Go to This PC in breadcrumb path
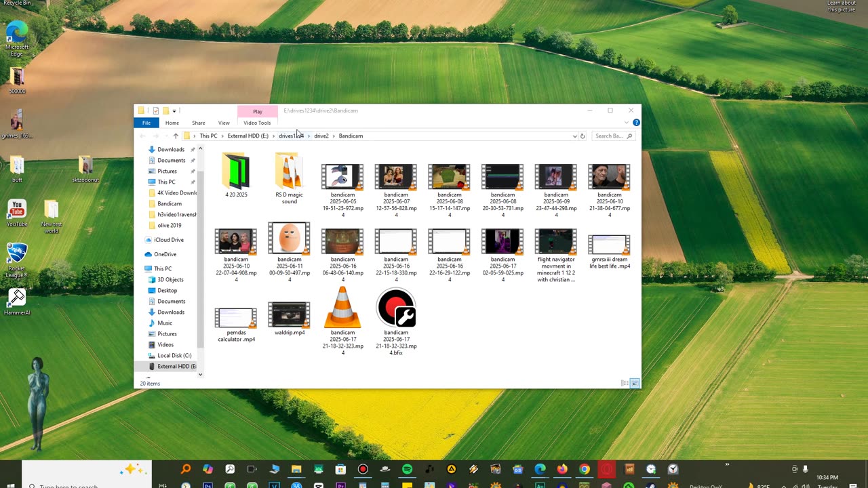This screenshot has height=488, width=868. coord(208,136)
